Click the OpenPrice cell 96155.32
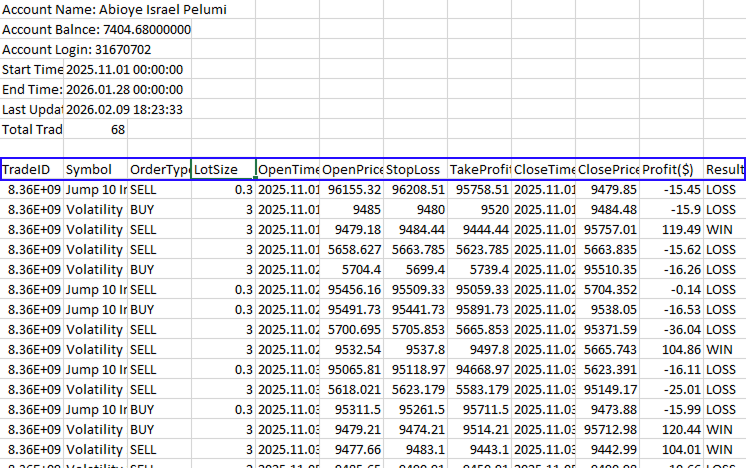The image size is (746, 468). click(351, 189)
